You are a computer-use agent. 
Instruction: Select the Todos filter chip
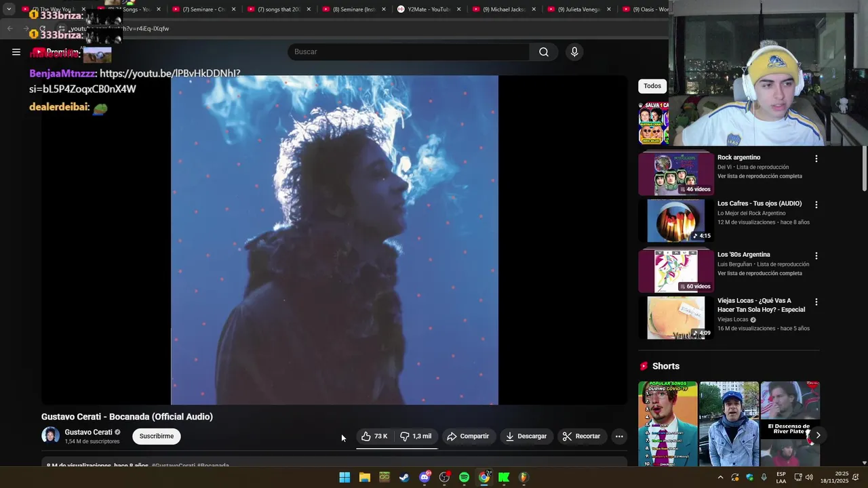pyautogui.click(x=652, y=86)
